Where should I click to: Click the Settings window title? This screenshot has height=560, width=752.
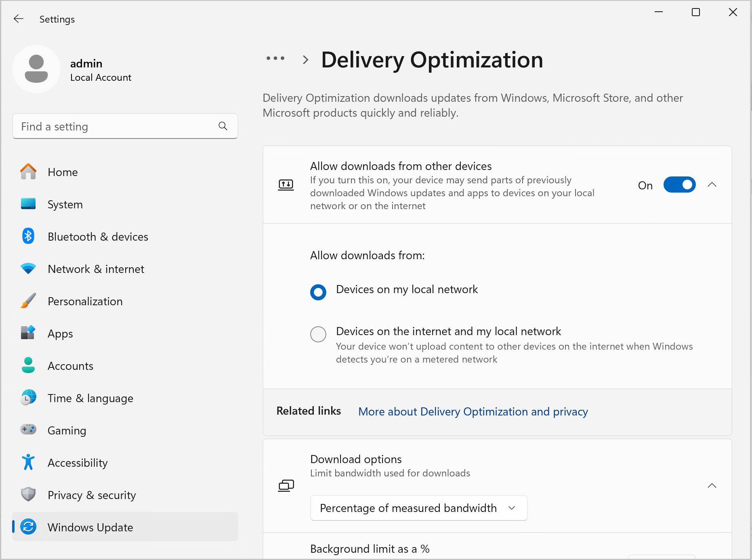pos(57,19)
